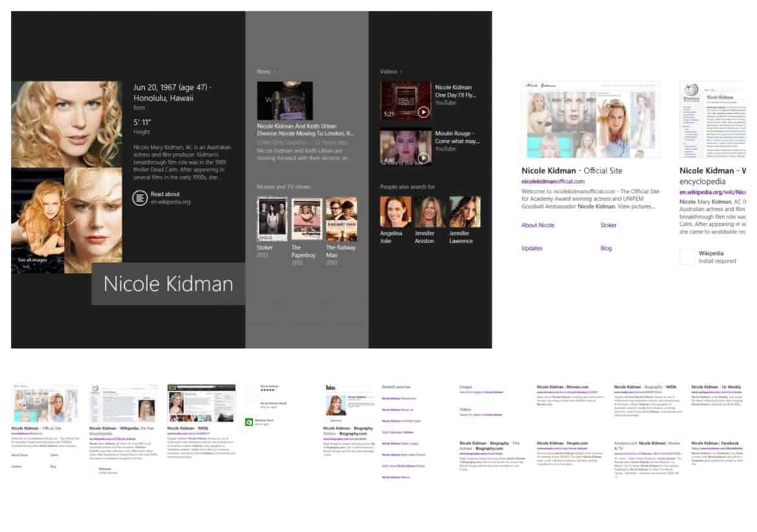Open The Paperboy movie poster
The image size is (757, 532).
(x=307, y=218)
